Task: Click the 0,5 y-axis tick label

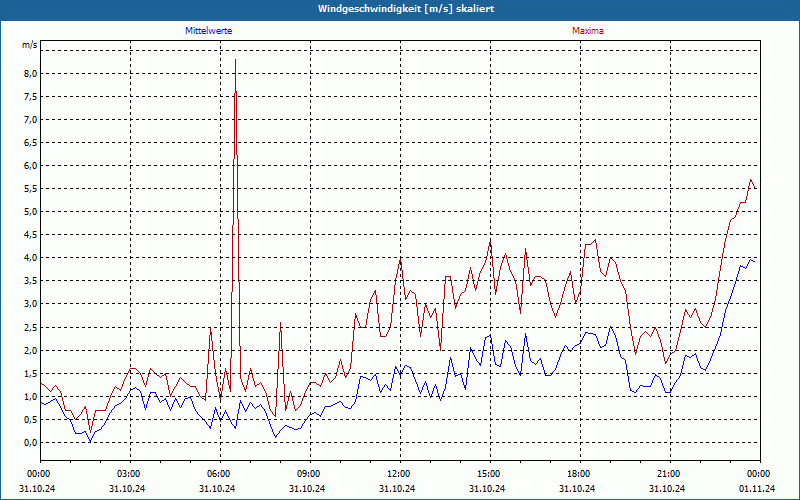Action: [x=30, y=419]
